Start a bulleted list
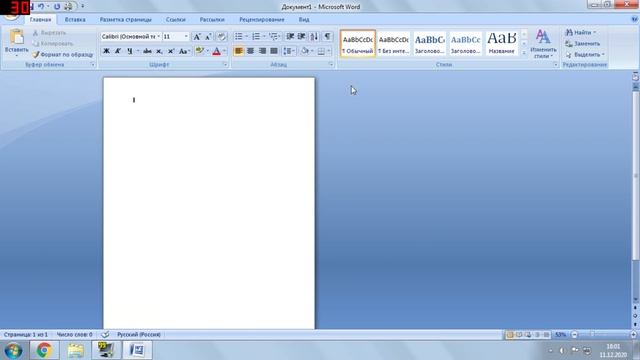640x360 pixels. coord(239,37)
